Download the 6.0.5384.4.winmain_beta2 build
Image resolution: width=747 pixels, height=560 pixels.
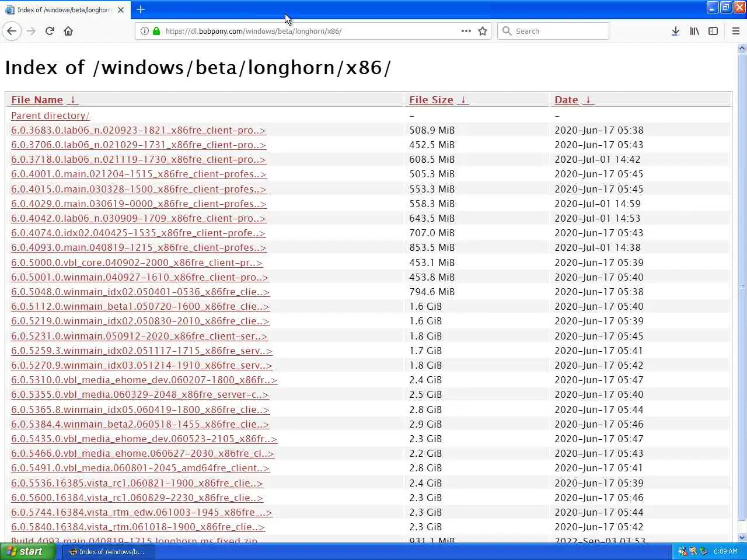(x=140, y=424)
